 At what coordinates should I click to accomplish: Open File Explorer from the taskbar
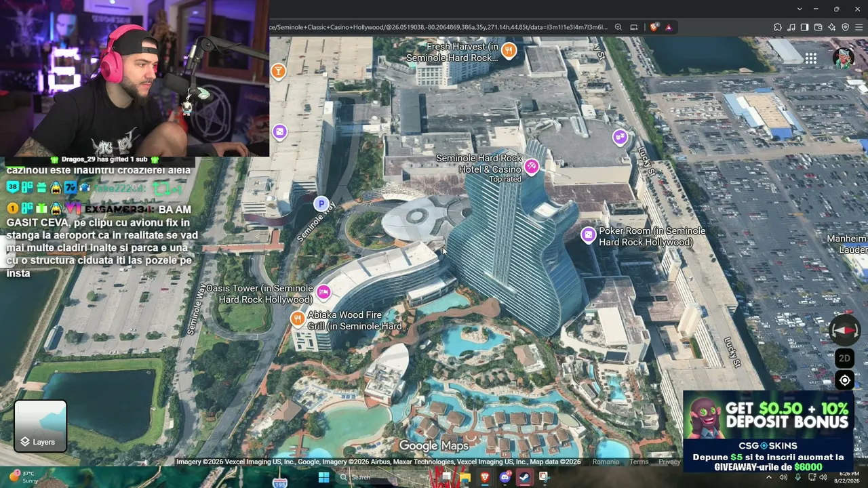465,477
